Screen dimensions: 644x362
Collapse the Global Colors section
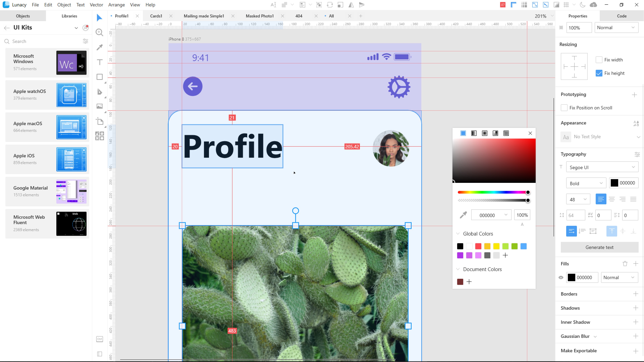[458, 234]
